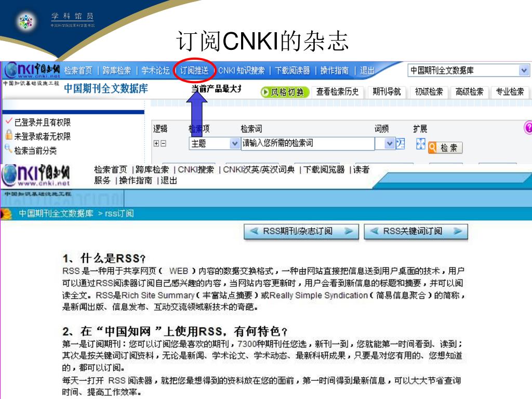Click the 检索当前分类 text
532x399 pixels.
click(35, 150)
